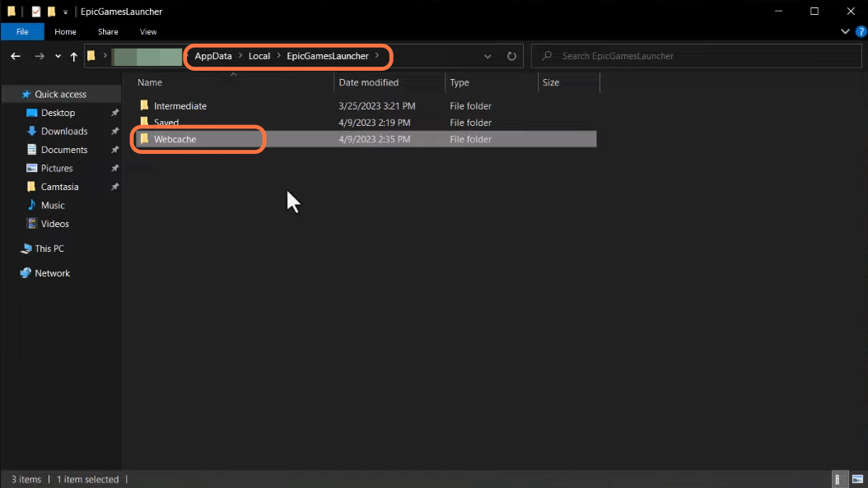Switch to Details view layout icon

point(838,479)
